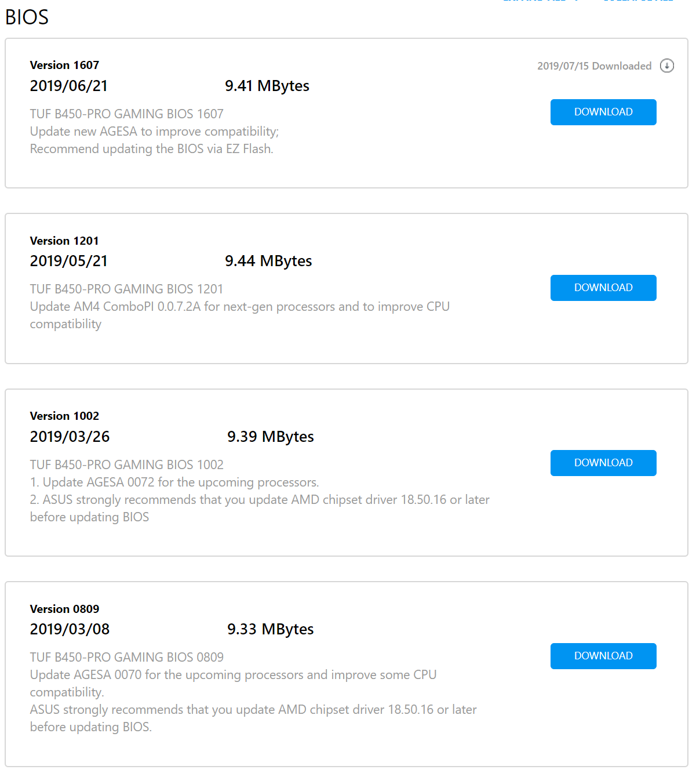Click the AGESA 0070 description in Version 0809
The height and width of the screenshot is (784, 696).
tap(233, 675)
